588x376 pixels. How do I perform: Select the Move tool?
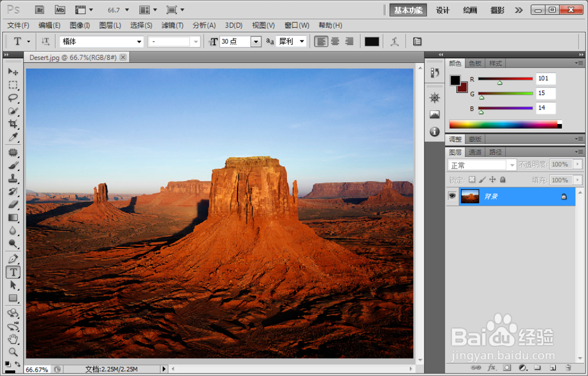pyautogui.click(x=13, y=71)
